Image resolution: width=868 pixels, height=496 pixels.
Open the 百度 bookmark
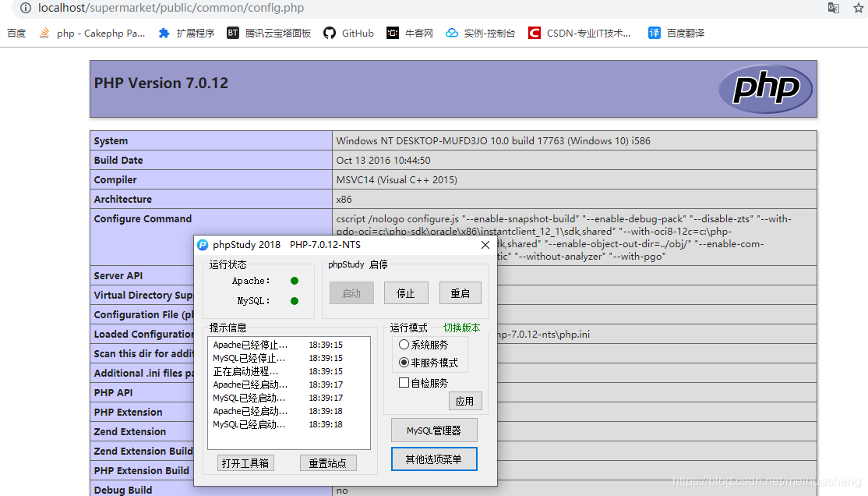16,34
